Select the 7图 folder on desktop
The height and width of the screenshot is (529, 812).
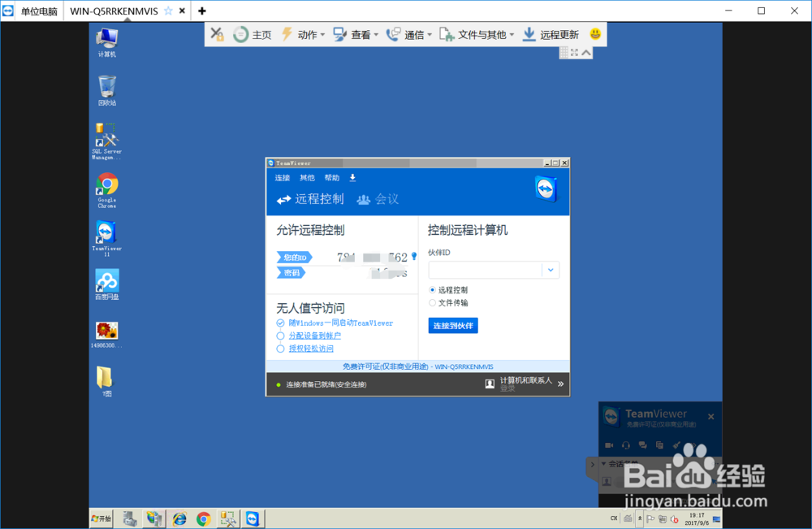coord(105,381)
